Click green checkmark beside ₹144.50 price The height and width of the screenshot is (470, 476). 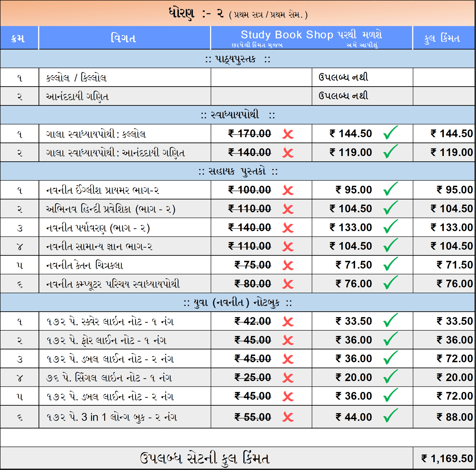tap(390, 133)
